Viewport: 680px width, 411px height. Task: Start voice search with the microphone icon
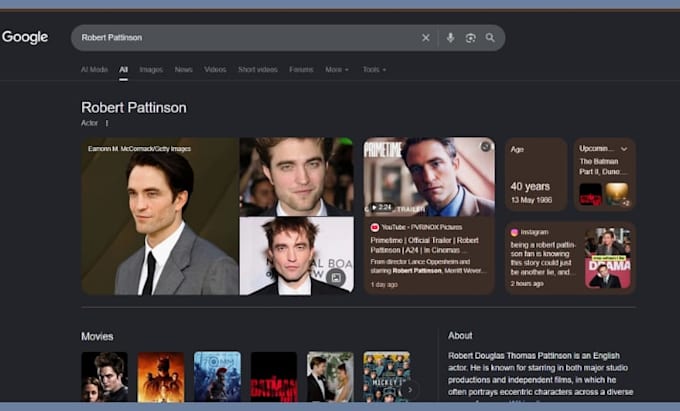coord(451,38)
